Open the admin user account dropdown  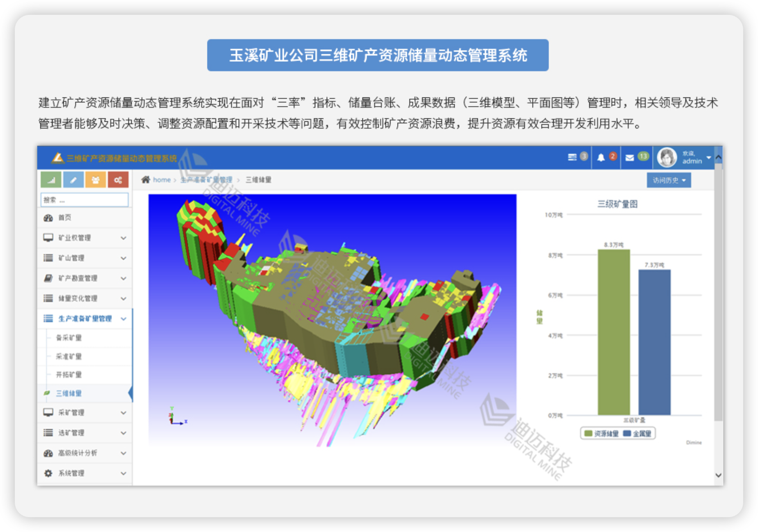coord(685,157)
